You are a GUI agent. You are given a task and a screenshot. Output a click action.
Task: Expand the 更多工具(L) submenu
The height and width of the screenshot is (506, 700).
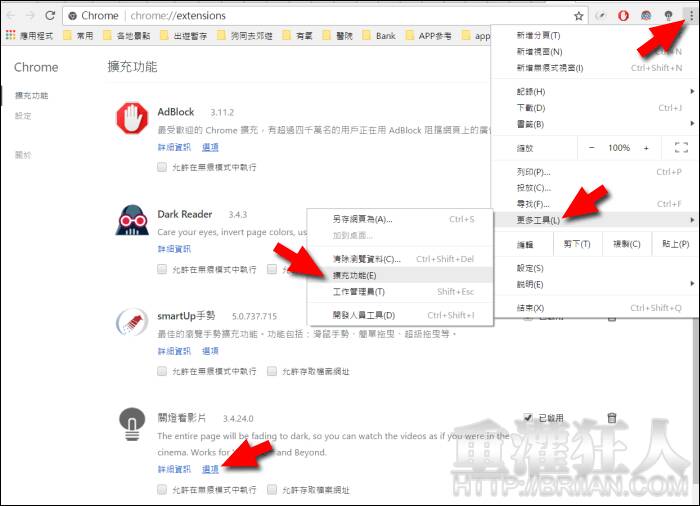point(595,220)
